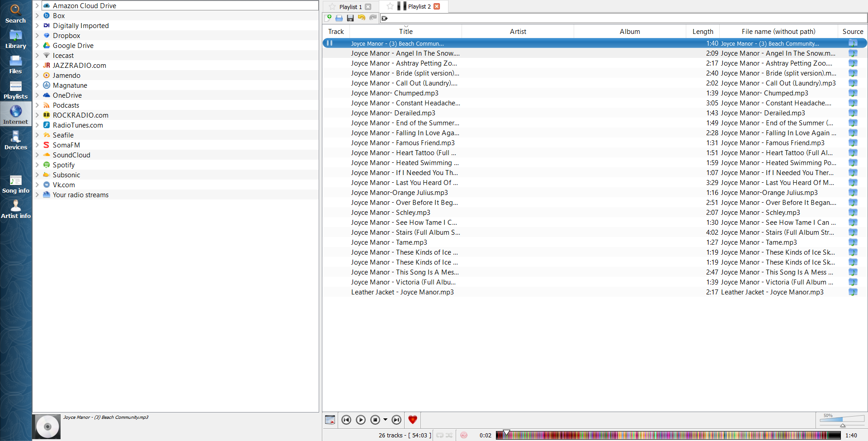Skip to the next track
Viewport: 868px width, 441px height.
click(396, 420)
